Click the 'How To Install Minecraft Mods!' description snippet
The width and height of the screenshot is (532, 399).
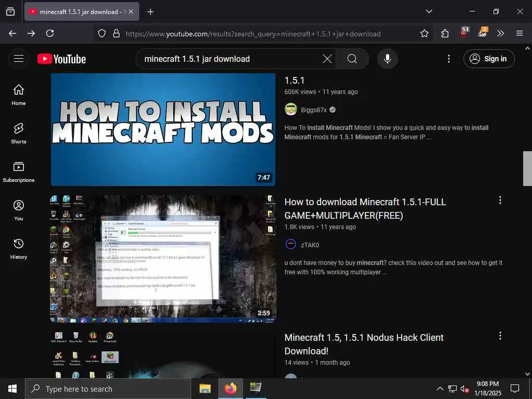click(386, 132)
